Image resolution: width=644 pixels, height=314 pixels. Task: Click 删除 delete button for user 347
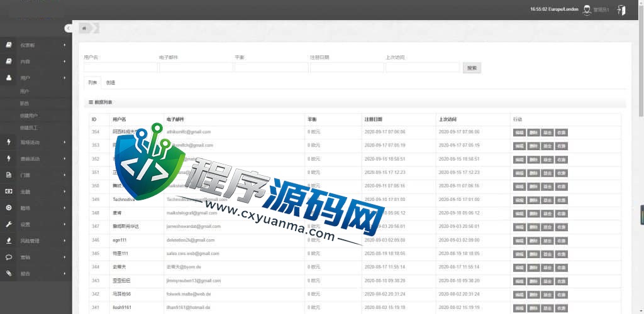point(533,227)
